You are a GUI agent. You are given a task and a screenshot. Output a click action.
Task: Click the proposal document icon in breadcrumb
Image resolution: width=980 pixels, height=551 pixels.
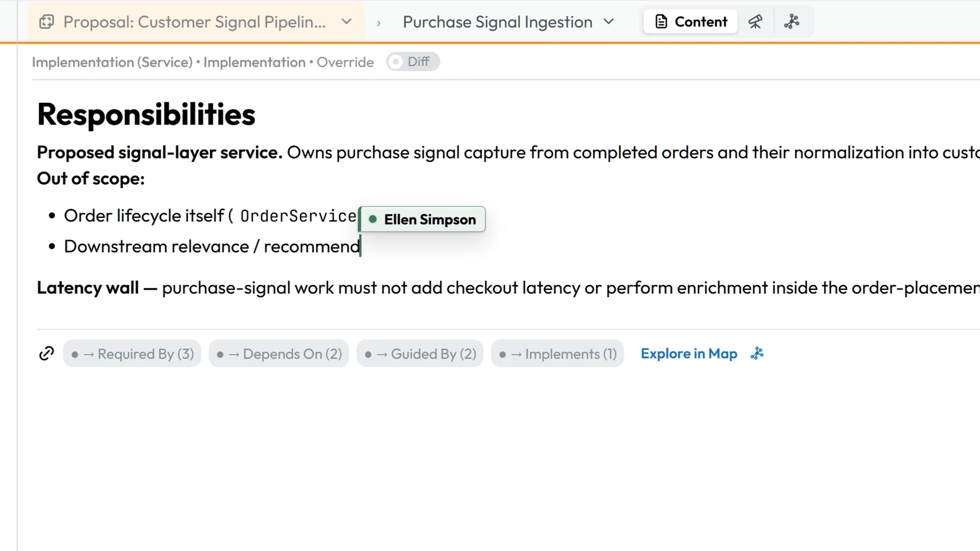tap(46, 22)
